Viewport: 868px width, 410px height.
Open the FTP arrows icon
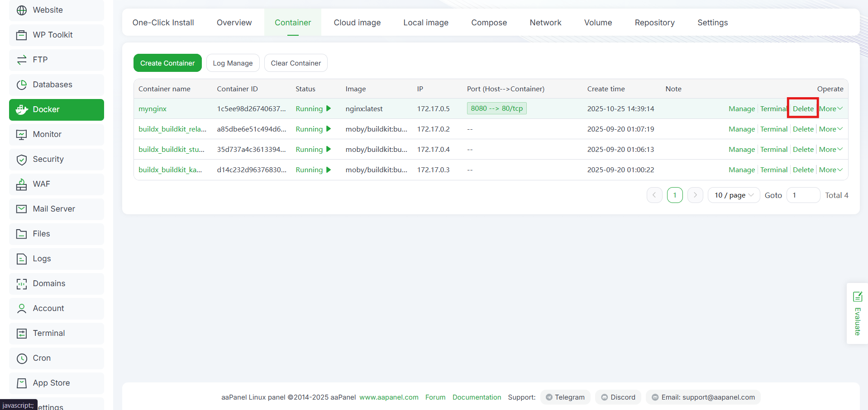[x=22, y=60]
